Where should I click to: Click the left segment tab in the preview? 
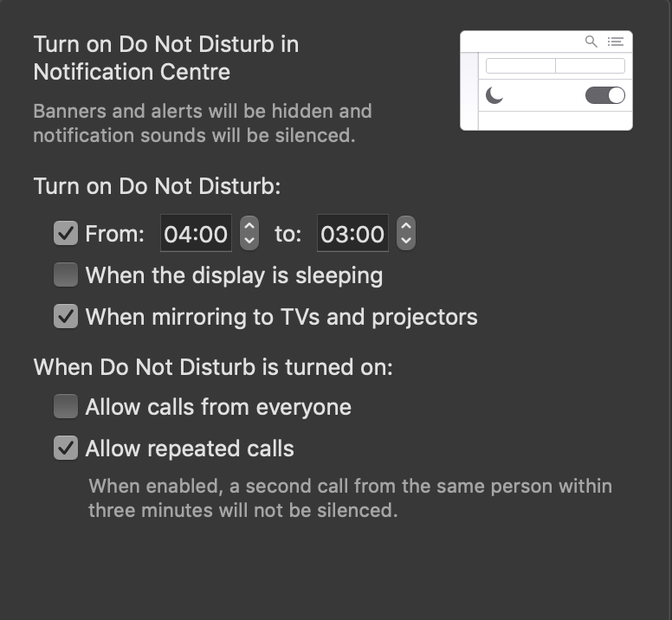(x=520, y=66)
